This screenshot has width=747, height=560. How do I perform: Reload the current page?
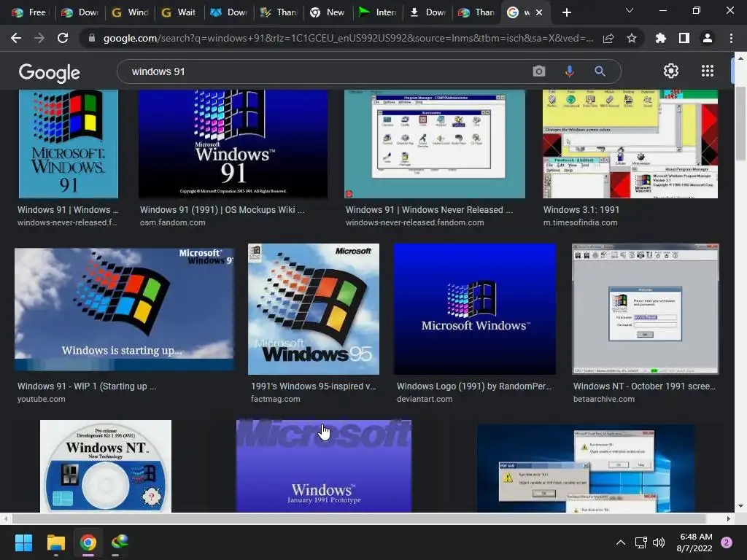(63, 38)
